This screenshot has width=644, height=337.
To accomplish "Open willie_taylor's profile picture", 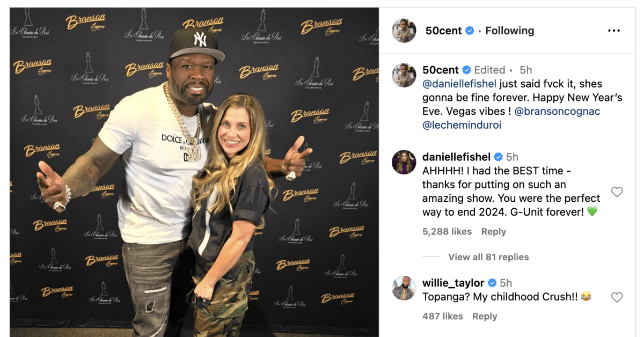I will (404, 288).
